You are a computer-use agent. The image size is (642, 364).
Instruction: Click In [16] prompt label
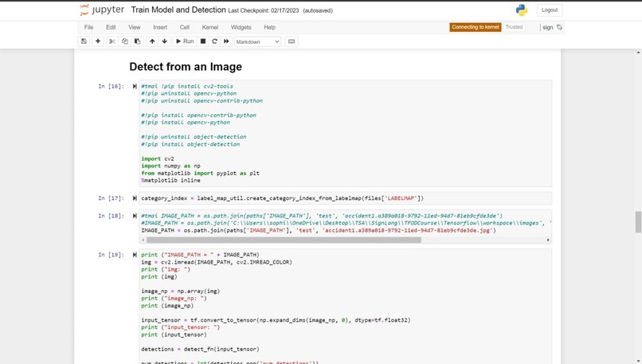pos(111,86)
